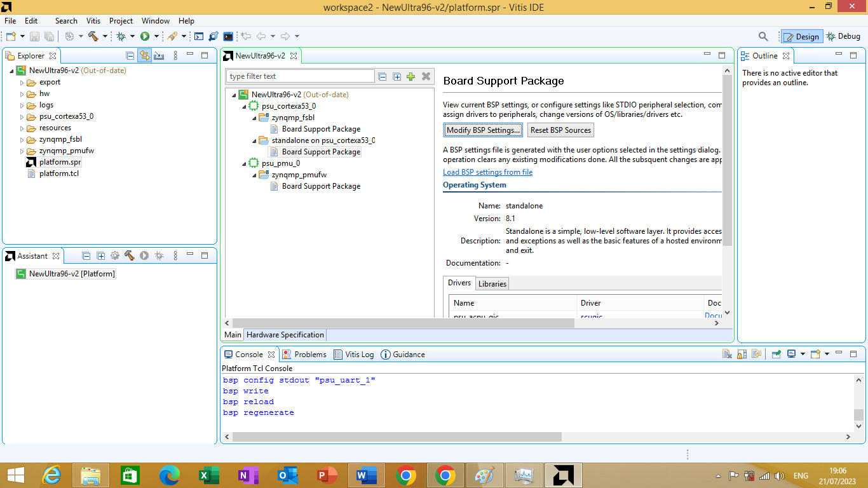
Task: Click the Windows Start button
Action: click(15, 475)
